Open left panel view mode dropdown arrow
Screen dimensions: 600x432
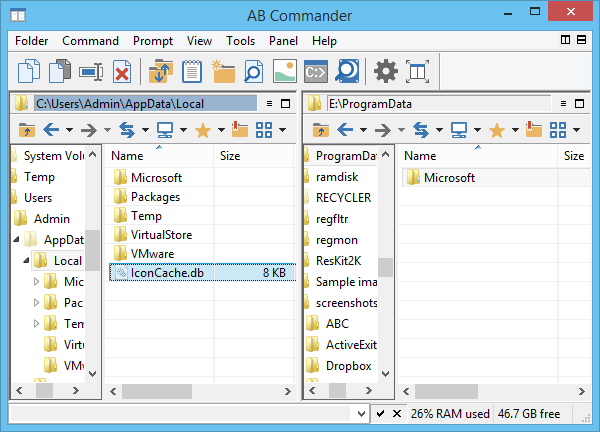282,130
